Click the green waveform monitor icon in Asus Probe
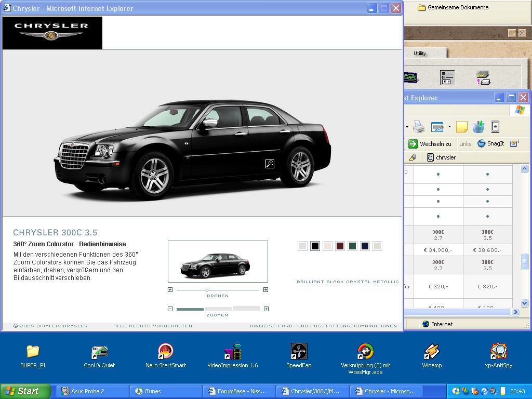The height and width of the screenshot is (399, 532). click(x=411, y=77)
